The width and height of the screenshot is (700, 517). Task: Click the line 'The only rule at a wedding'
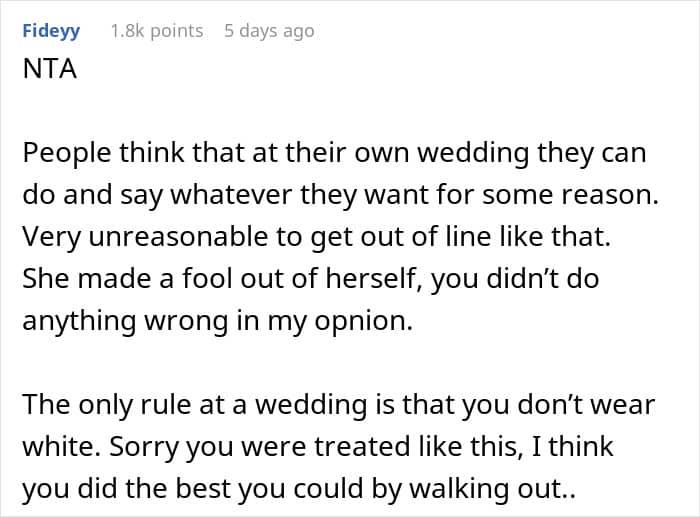(338, 404)
